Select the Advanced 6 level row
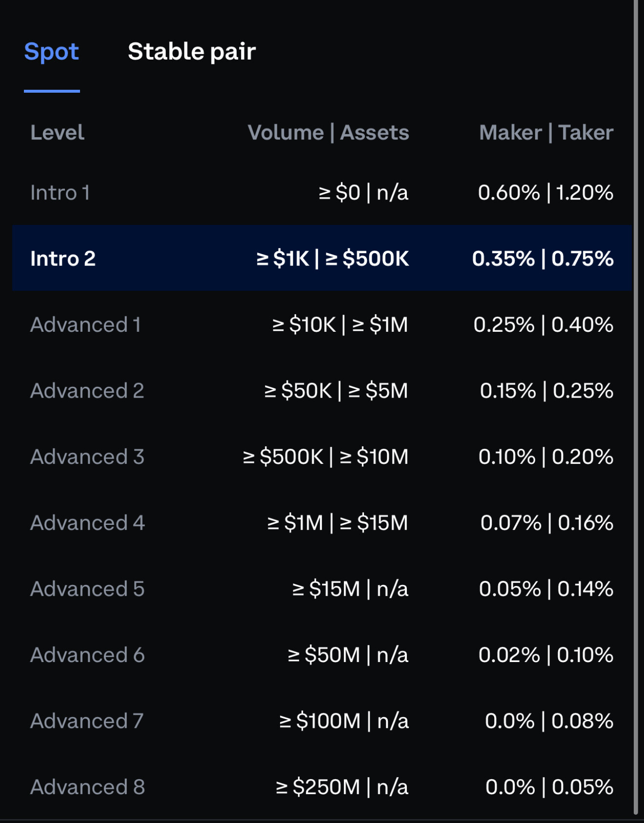 [88, 655]
